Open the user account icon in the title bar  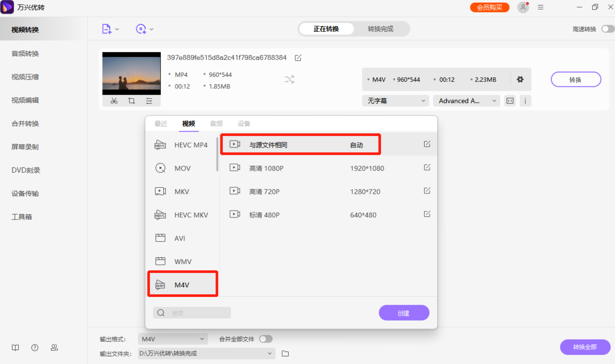[523, 7]
